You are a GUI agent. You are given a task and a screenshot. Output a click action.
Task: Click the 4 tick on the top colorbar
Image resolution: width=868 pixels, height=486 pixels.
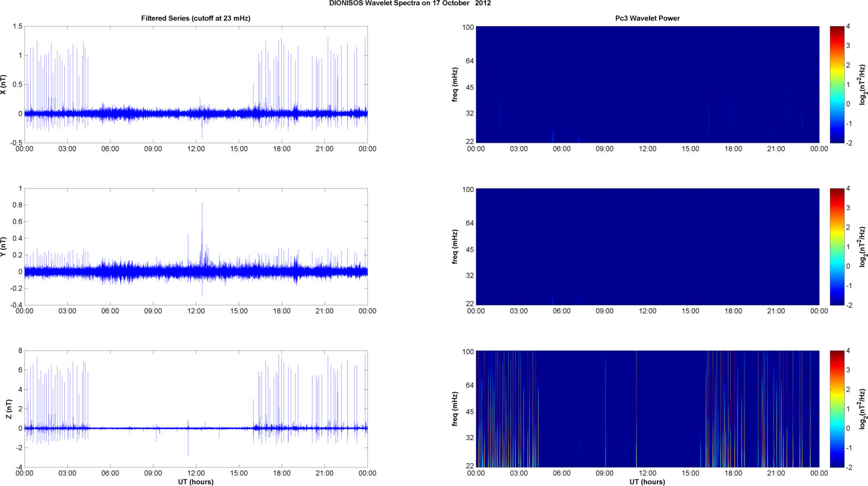pyautogui.click(x=848, y=27)
